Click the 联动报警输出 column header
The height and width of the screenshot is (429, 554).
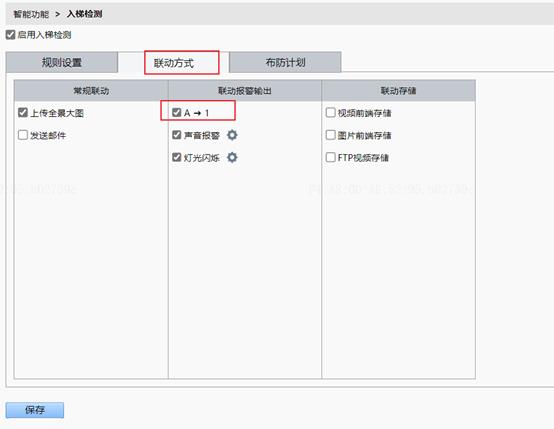click(x=245, y=91)
